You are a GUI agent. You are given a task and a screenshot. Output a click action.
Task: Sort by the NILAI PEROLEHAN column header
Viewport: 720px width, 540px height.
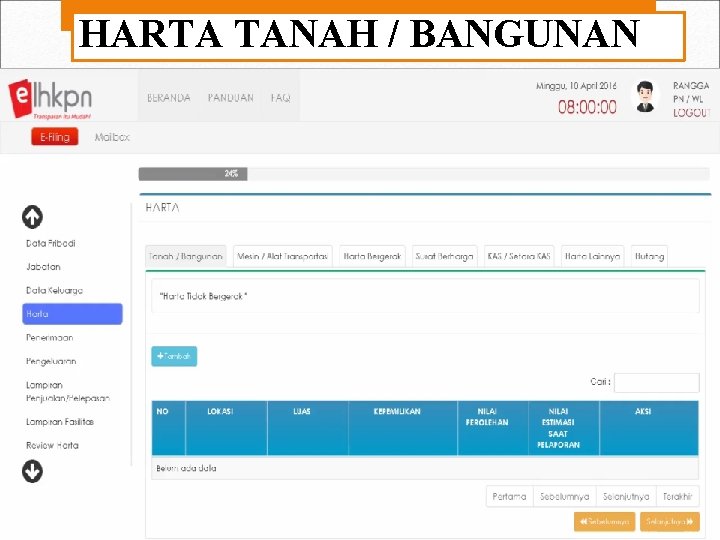click(493, 428)
